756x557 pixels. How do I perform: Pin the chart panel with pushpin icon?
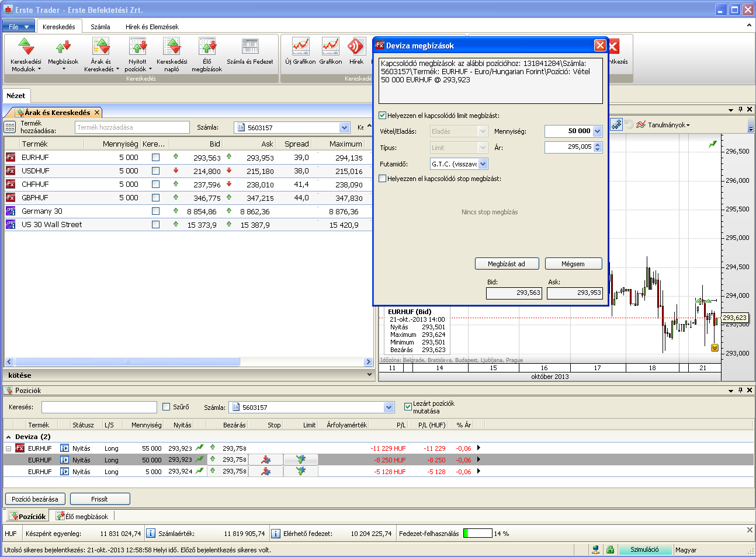[x=740, y=109]
